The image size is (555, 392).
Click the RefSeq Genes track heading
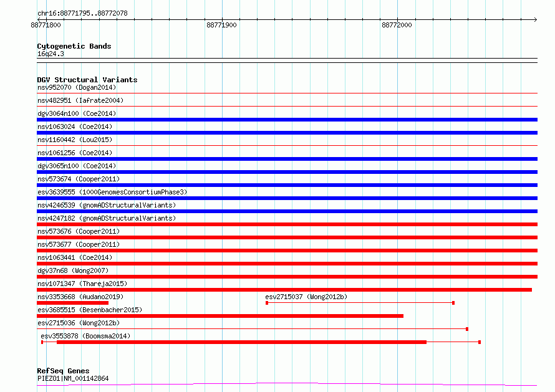coord(63,371)
